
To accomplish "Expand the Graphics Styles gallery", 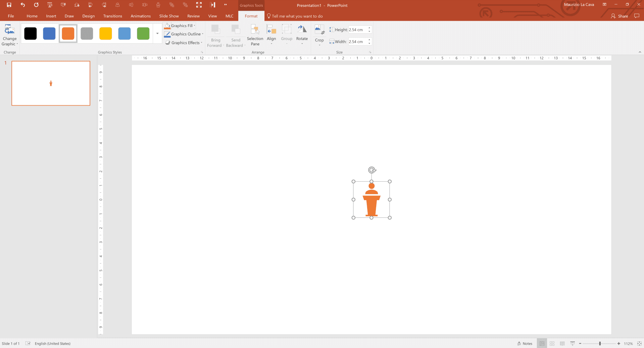I will click(x=157, y=33).
